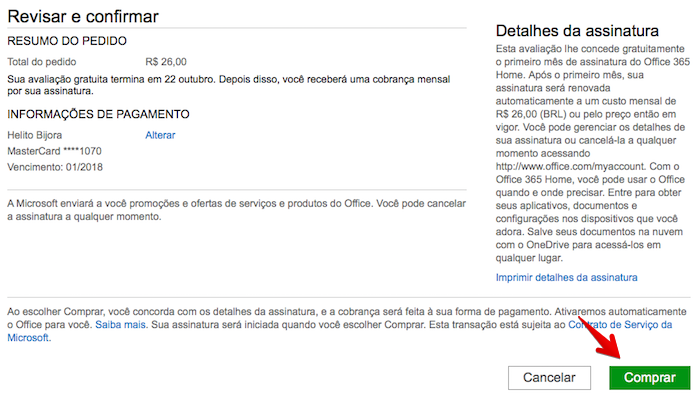This screenshot has width=695, height=395.
Task: Select the R$ 26,00 order total
Action: coord(166,62)
